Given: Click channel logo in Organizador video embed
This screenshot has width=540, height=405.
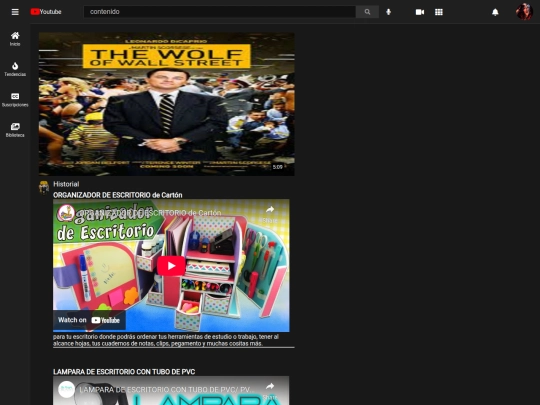Looking at the screenshot, I should tap(66, 213).
